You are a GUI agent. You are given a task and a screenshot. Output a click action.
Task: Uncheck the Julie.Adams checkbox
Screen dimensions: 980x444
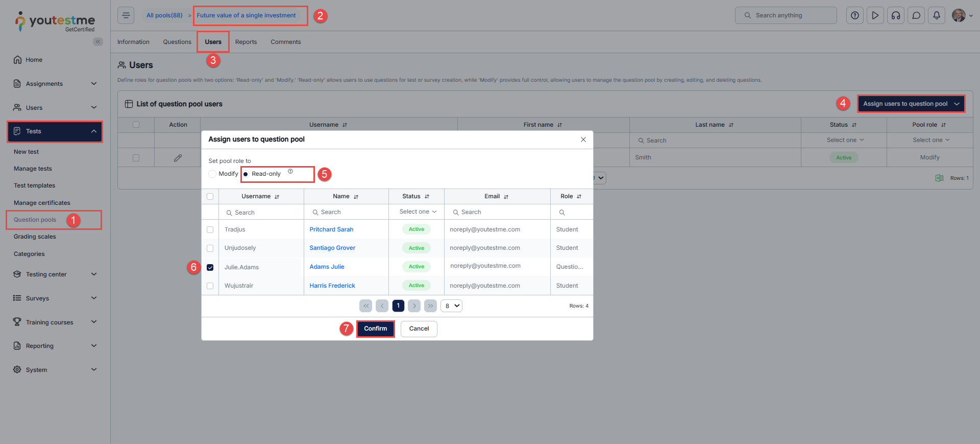[x=210, y=267]
